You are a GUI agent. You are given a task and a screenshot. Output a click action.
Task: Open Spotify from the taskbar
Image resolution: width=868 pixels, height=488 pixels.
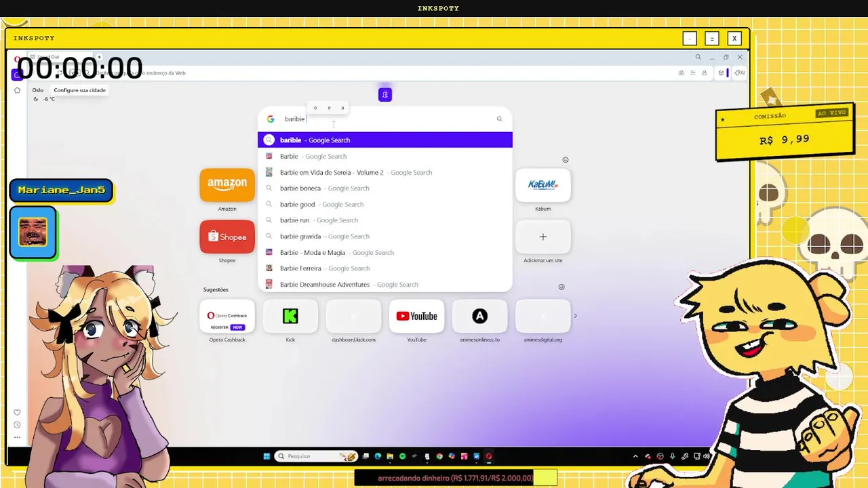point(402,456)
